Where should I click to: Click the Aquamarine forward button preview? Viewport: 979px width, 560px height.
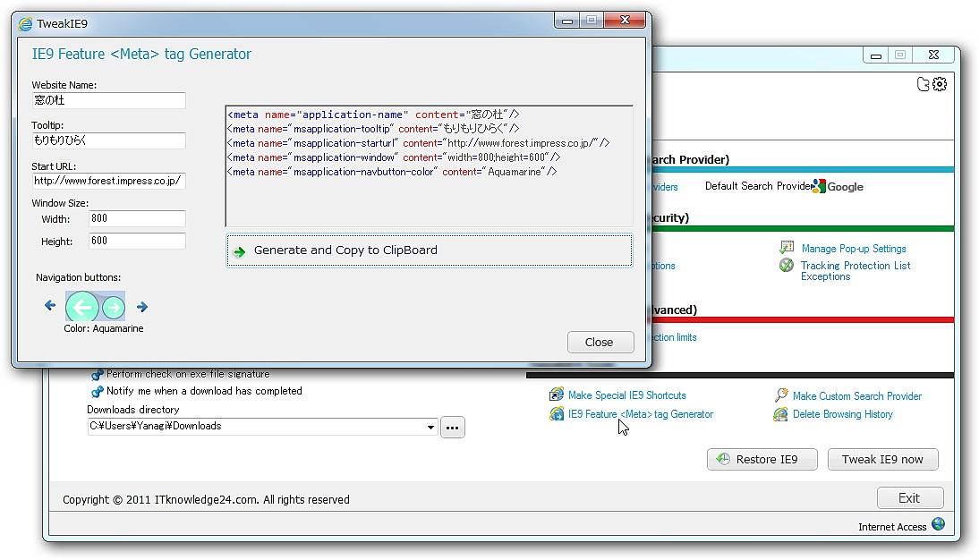114,307
